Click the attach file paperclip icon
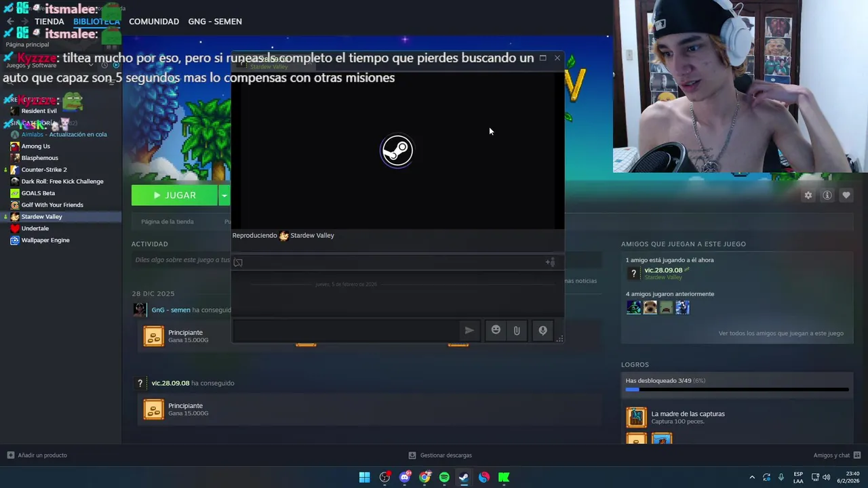 (517, 331)
